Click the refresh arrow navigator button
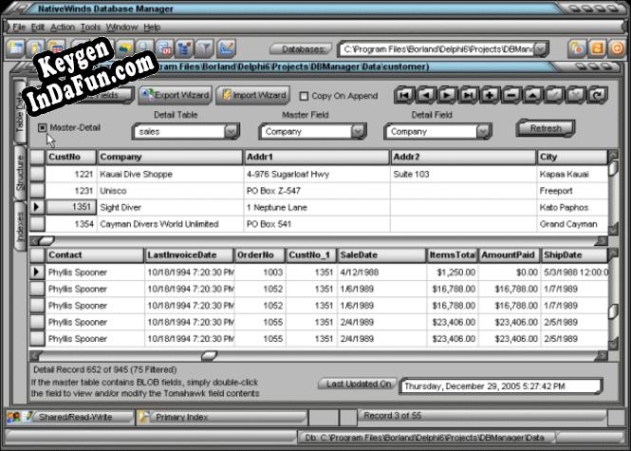Screen dimensions: 631x451 pos(597,95)
